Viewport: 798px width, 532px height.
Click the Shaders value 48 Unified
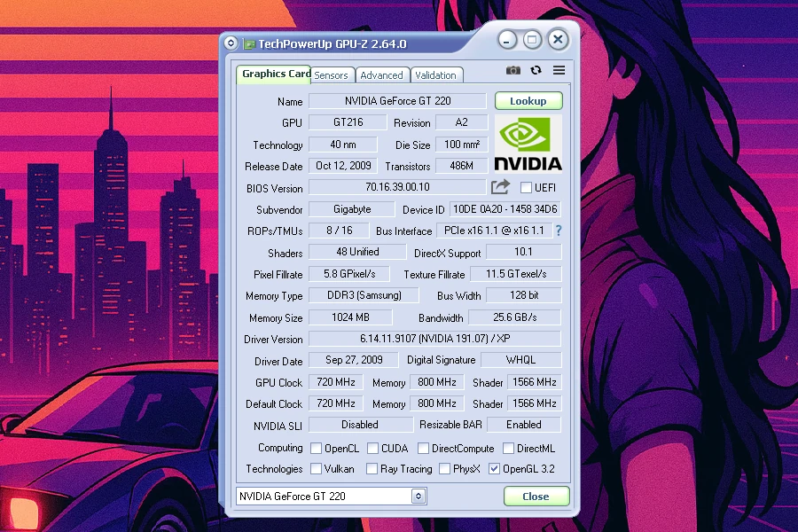pos(357,252)
